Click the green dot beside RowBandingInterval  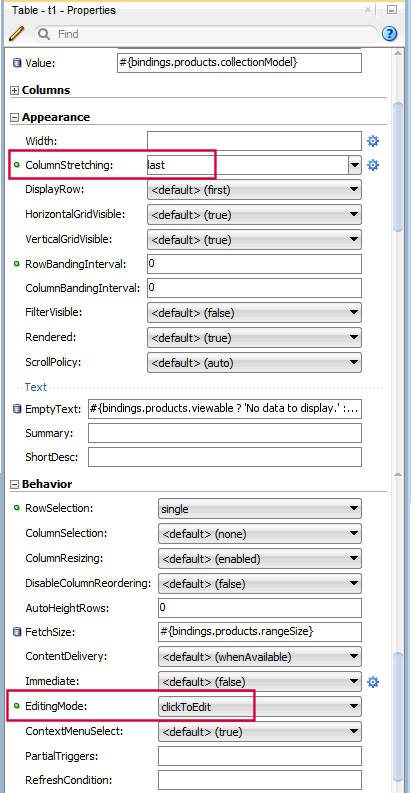[16, 263]
